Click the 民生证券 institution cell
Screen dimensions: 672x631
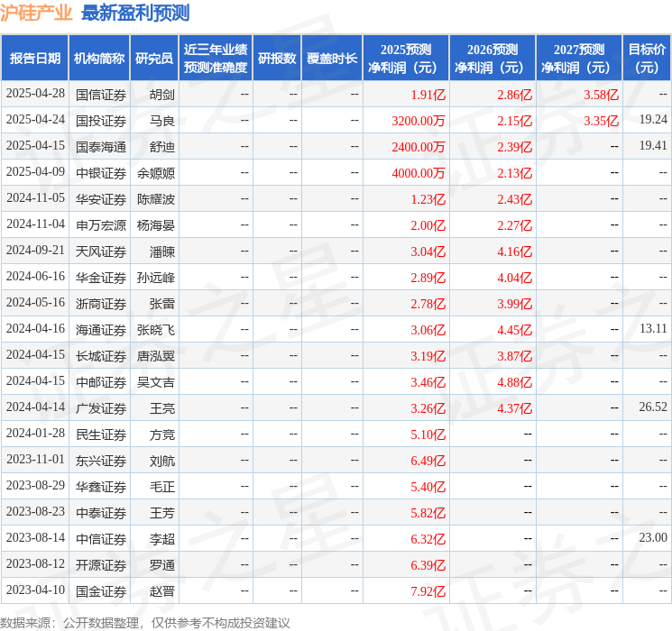pyautogui.click(x=101, y=434)
